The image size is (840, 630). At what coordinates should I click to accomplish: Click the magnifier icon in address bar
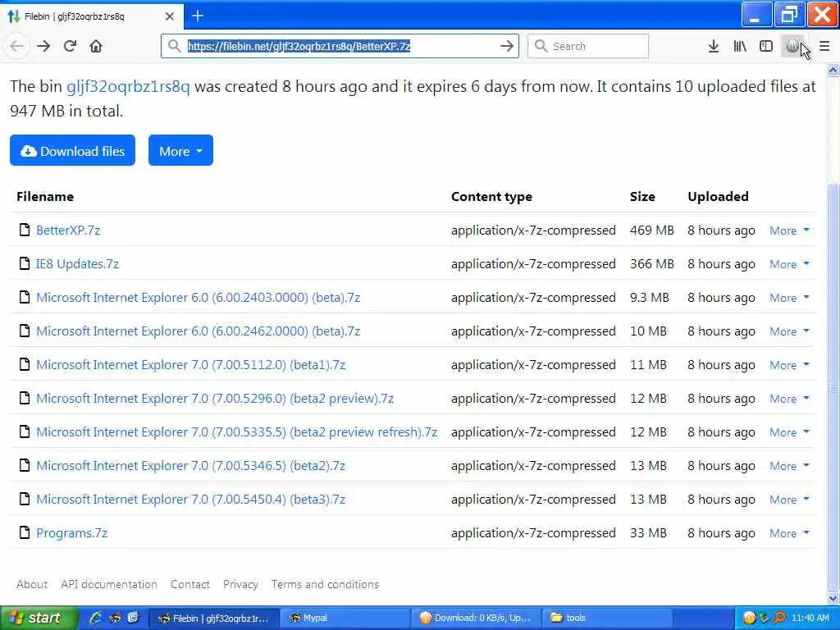tap(174, 46)
